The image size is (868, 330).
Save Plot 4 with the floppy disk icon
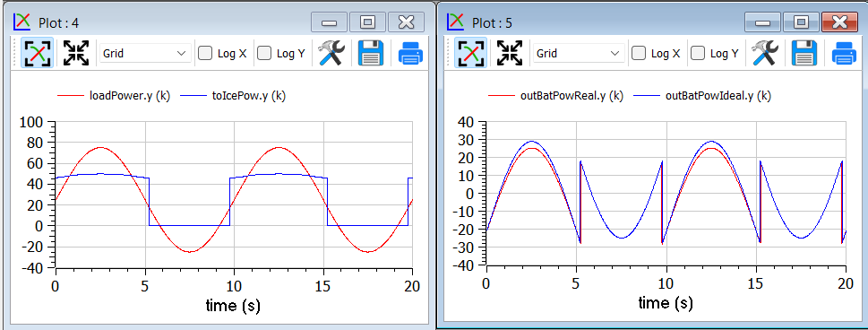tap(371, 53)
